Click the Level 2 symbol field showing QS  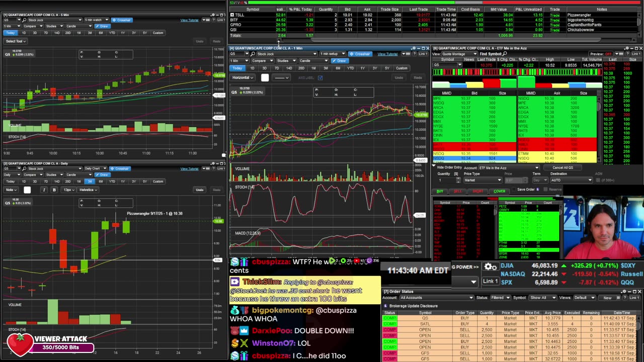coord(447,65)
